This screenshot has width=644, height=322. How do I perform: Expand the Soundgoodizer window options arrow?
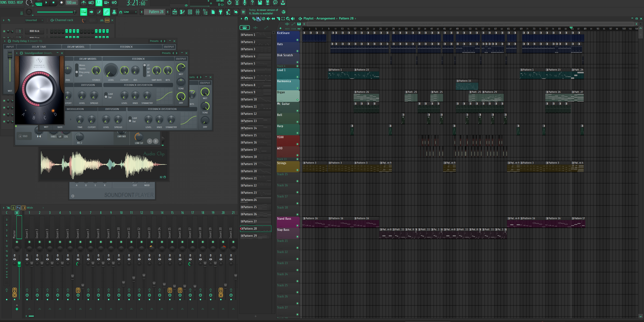(x=17, y=53)
